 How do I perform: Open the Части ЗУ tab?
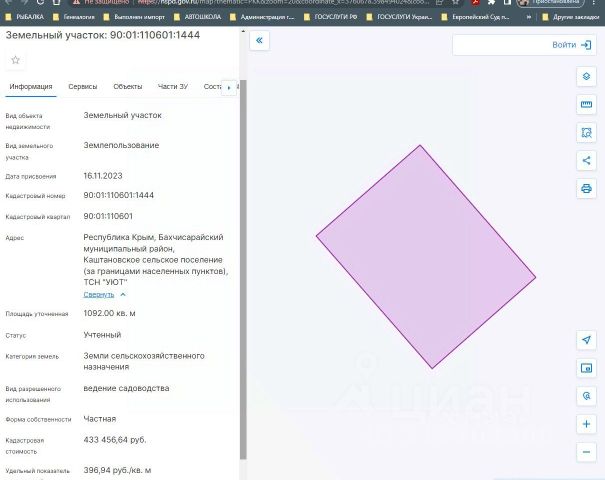click(173, 86)
